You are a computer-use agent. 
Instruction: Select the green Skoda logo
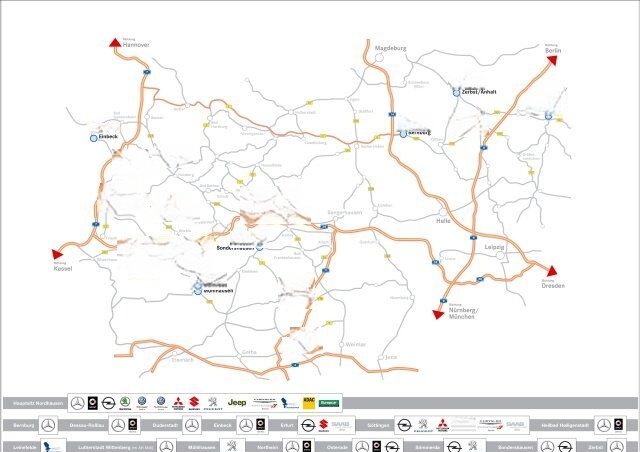pos(125,403)
